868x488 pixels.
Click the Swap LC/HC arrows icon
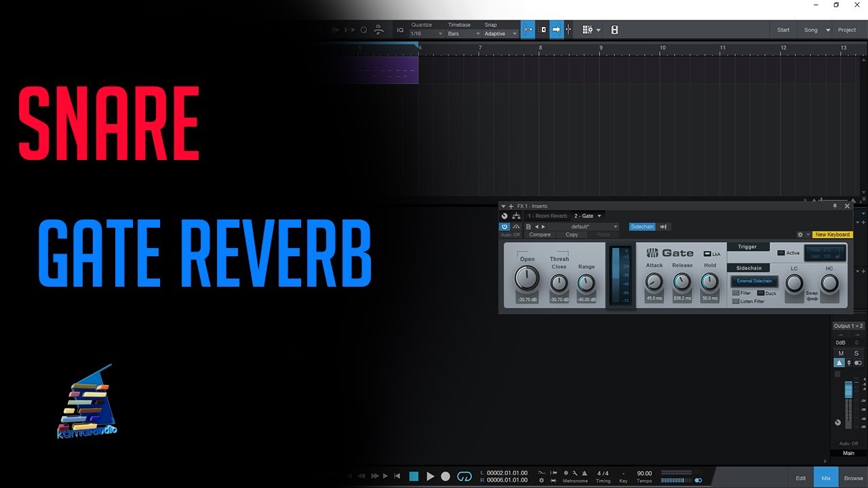coord(812,299)
